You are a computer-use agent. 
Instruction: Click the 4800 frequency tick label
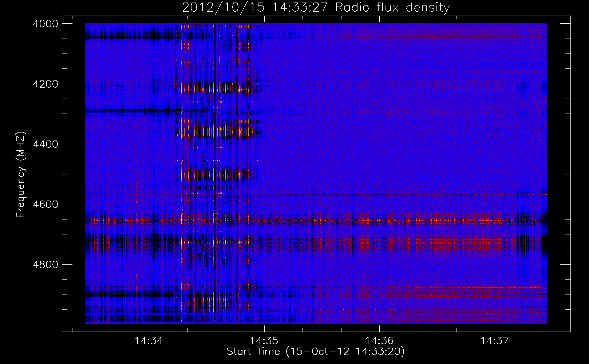point(46,264)
